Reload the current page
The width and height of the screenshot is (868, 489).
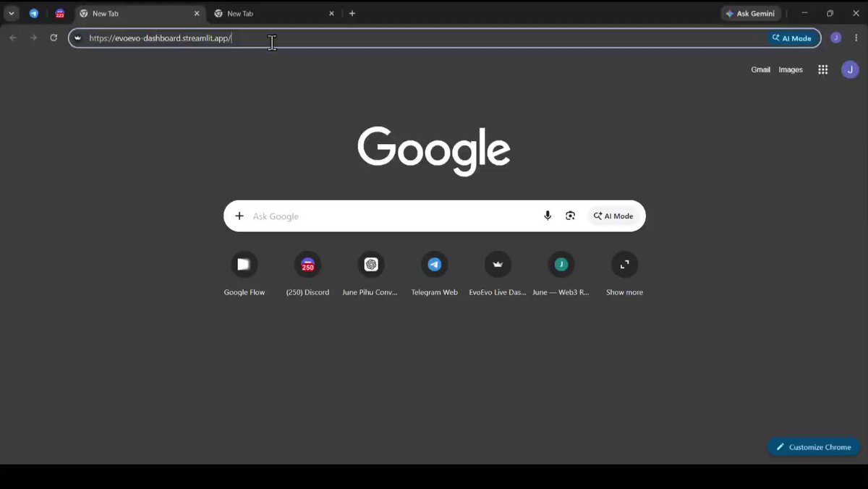pos(54,38)
